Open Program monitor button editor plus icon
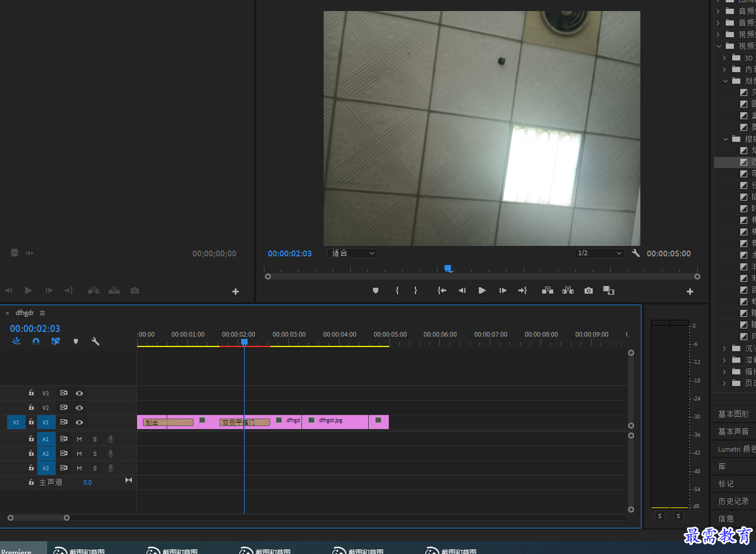Image resolution: width=756 pixels, height=554 pixels. 690,291
